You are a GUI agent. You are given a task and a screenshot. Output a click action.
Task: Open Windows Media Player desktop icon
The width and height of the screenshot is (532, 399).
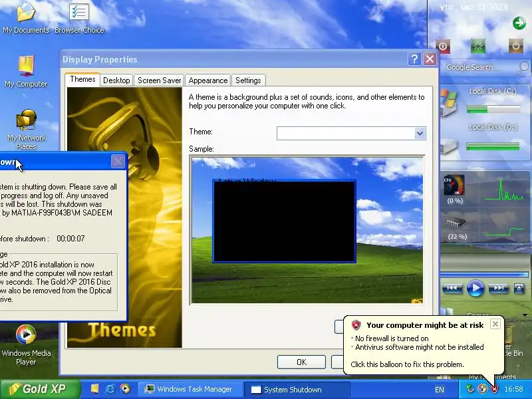(26, 344)
